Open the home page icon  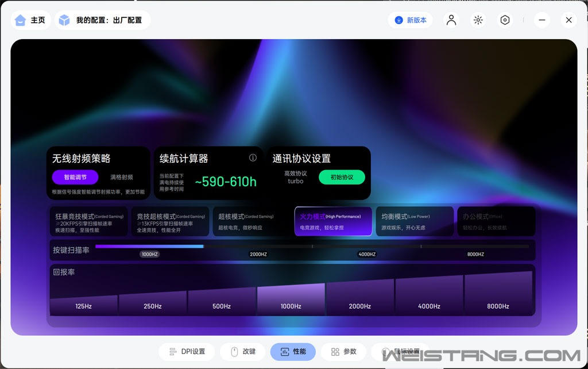pyautogui.click(x=20, y=20)
